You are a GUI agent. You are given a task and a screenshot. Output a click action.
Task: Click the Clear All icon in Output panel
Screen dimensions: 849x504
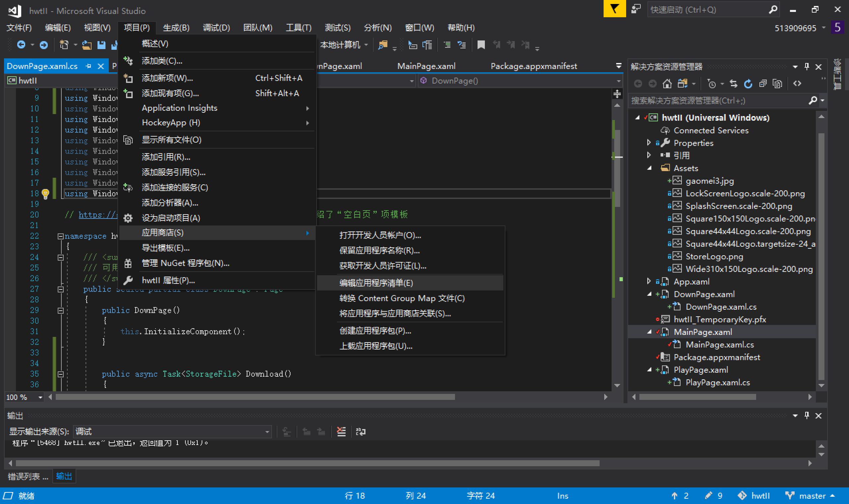pyautogui.click(x=341, y=432)
